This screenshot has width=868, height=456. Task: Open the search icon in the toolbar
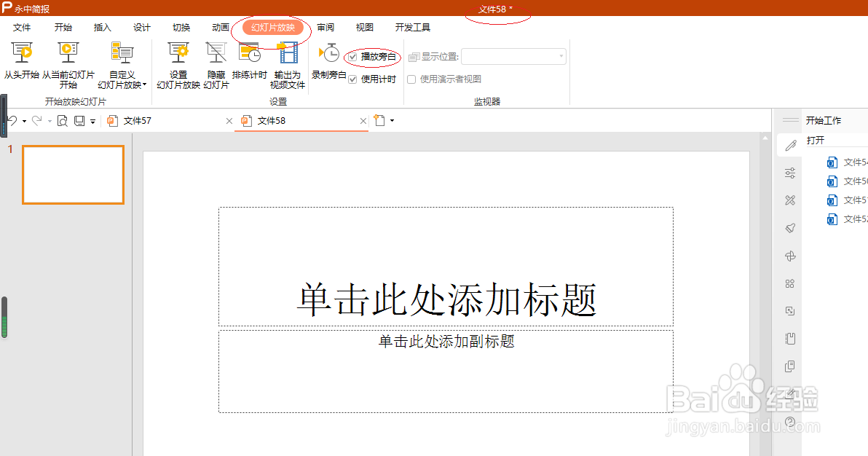[x=62, y=120]
